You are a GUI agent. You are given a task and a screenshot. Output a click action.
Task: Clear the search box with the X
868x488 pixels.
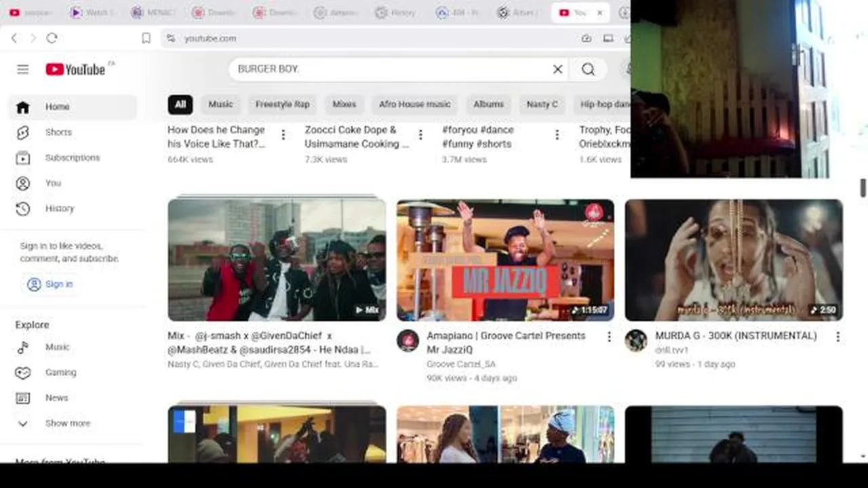coord(557,69)
